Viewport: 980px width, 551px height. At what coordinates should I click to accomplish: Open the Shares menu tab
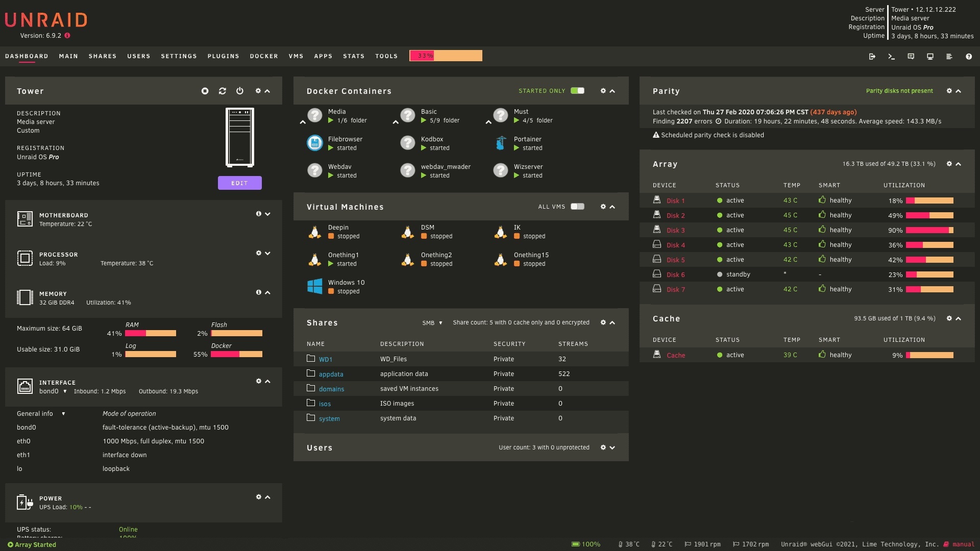[x=103, y=56]
